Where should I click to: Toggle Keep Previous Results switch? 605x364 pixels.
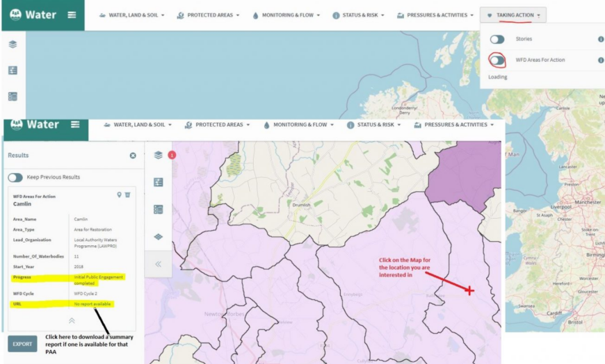point(15,177)
